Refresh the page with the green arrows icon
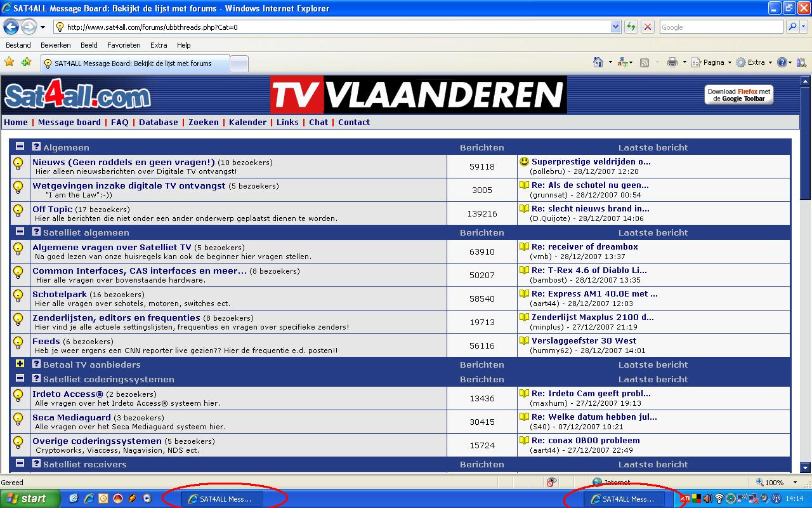Image resolution: width=812 pixels, height=508 pixels. (631, 27)
